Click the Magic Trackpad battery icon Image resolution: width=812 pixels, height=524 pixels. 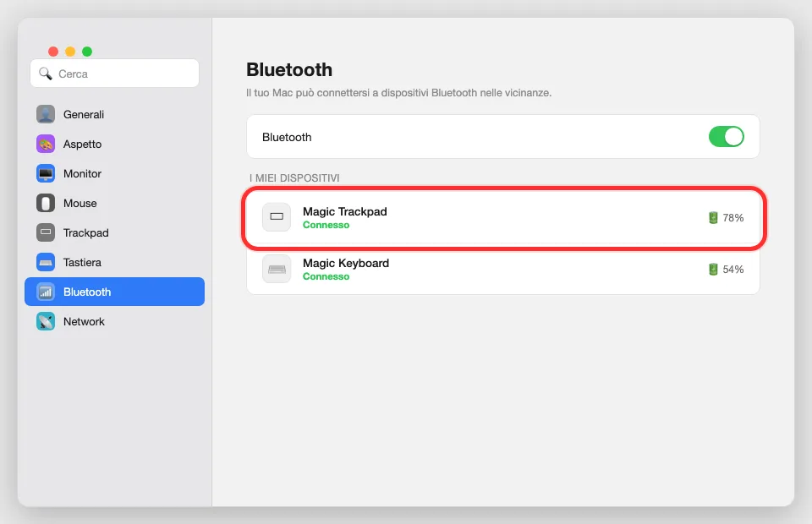click(x=713, y=218)
